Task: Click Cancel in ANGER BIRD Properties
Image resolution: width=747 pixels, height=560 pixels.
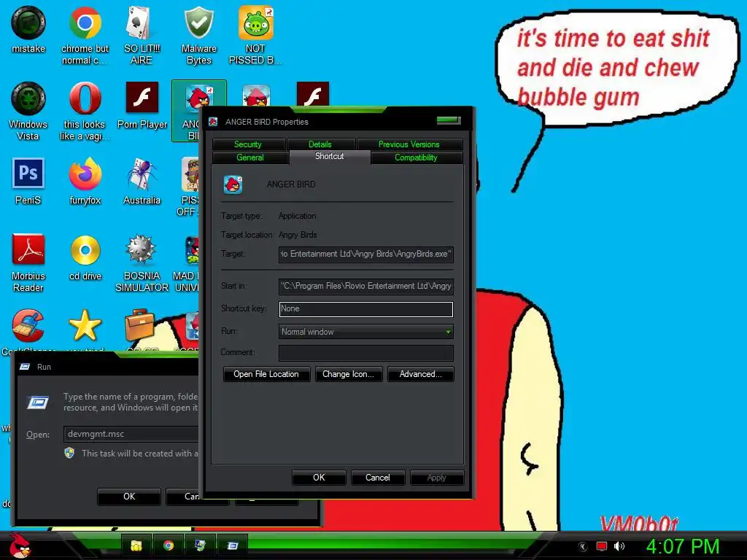Action: coord(378,478)
